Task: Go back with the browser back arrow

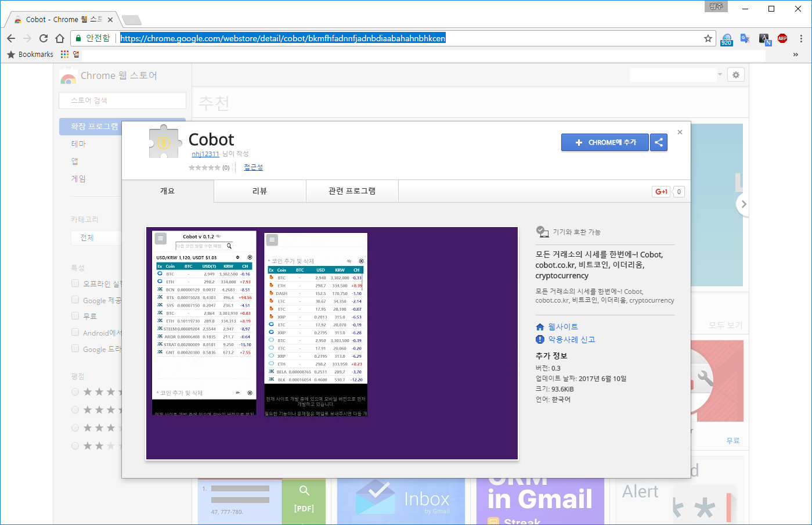Action: point(11,38)
